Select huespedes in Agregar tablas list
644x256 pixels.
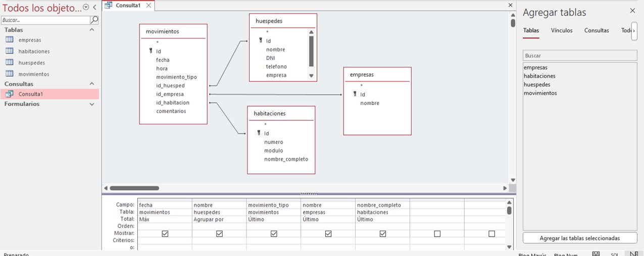(537, 84)
